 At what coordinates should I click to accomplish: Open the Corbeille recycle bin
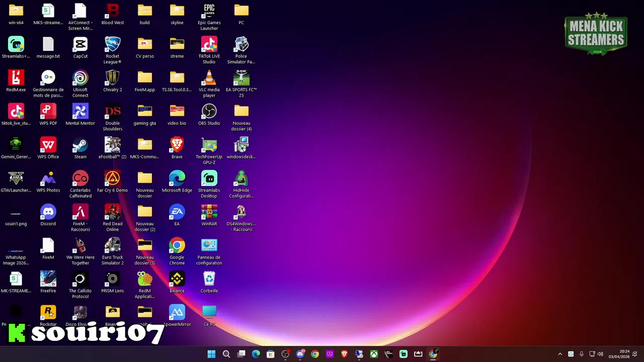[209, 282]
